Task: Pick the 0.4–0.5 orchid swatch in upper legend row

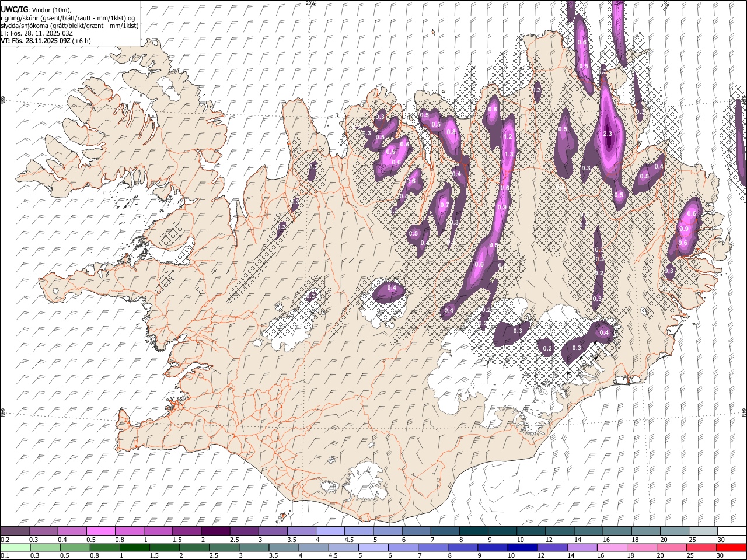Action: pyautogui.click(x=72, y=531)
